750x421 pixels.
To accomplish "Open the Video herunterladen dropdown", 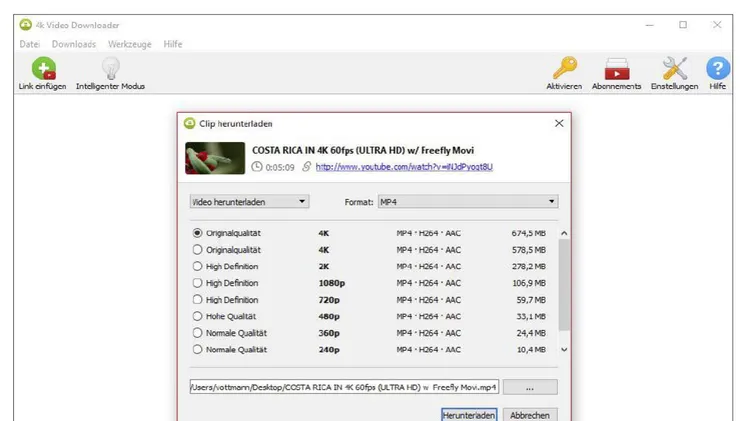I will click(x=249, y=201).
